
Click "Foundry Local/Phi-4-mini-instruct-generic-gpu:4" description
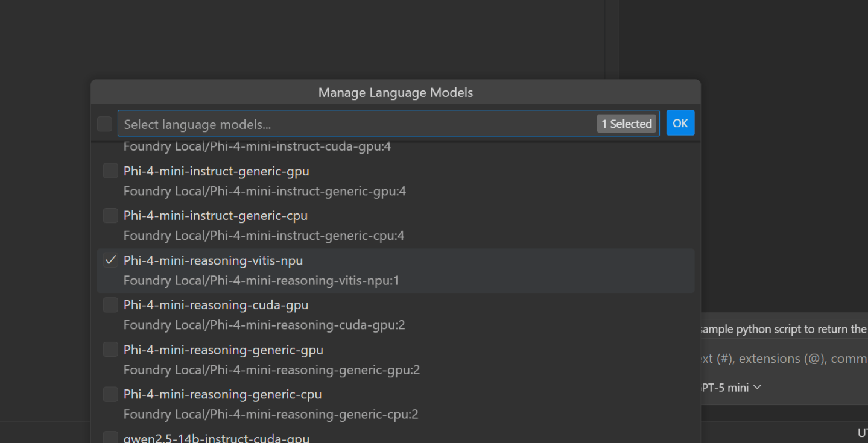pyautogui.click(x=265, y=191)
